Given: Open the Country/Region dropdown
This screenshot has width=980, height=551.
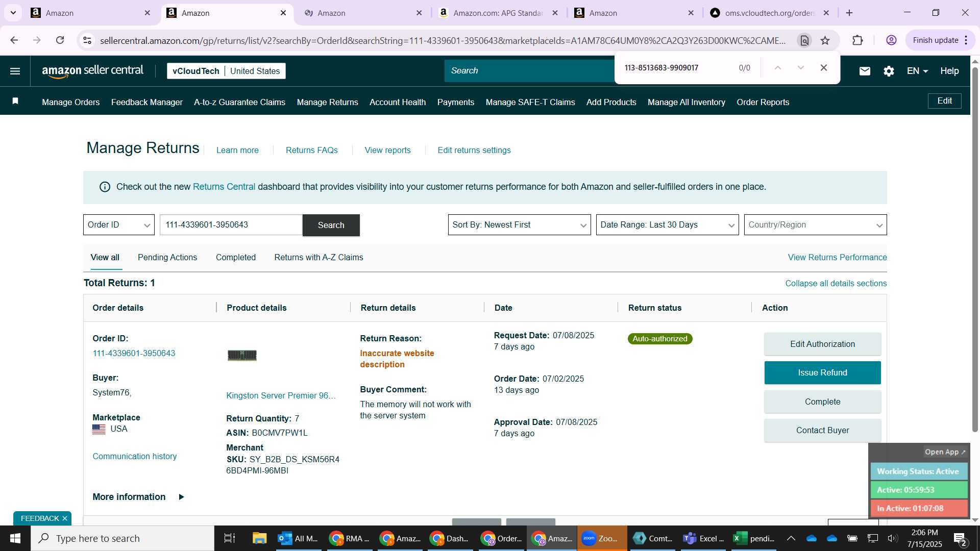Looking at the screenshot, I should pyautogui.click(x=815, y=225).
